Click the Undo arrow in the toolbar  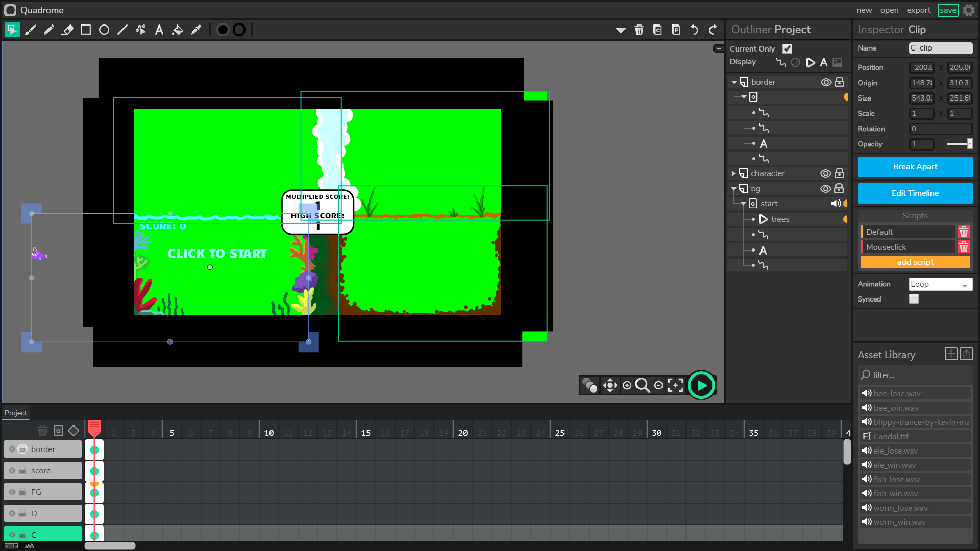(694, 30)
